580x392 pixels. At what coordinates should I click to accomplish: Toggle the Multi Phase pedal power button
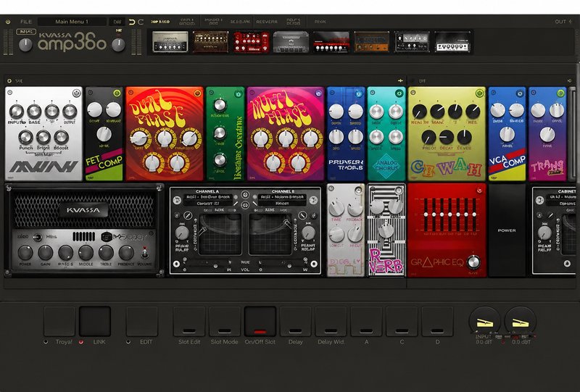tap(318, 93)
